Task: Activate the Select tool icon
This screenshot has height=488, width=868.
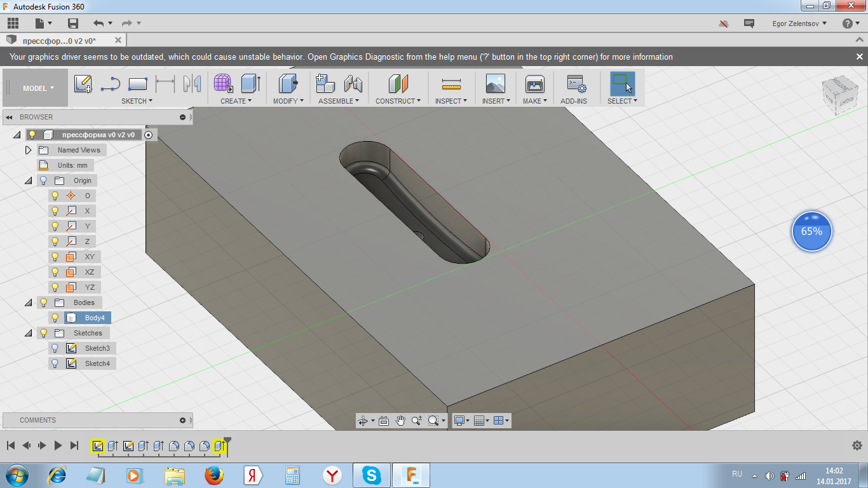Action: click(x=622, y=83)
